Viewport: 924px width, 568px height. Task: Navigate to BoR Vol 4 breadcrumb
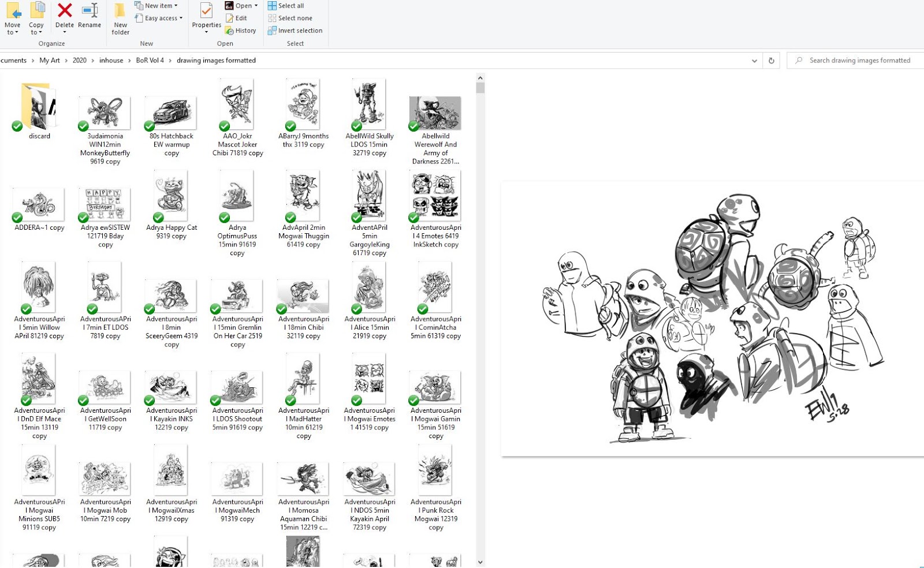click(150, 61)
